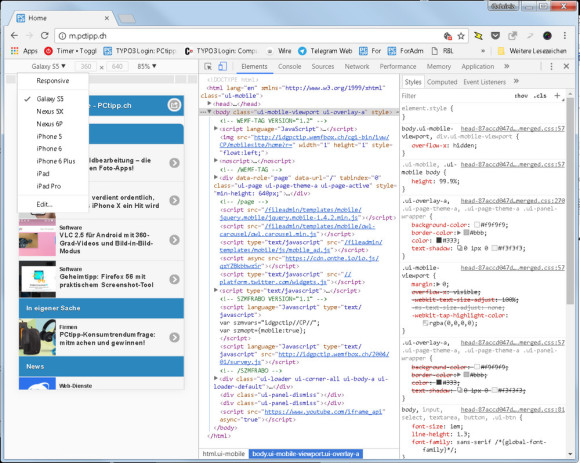Show more Styles pane tabs chevron

tap(516, 81)
